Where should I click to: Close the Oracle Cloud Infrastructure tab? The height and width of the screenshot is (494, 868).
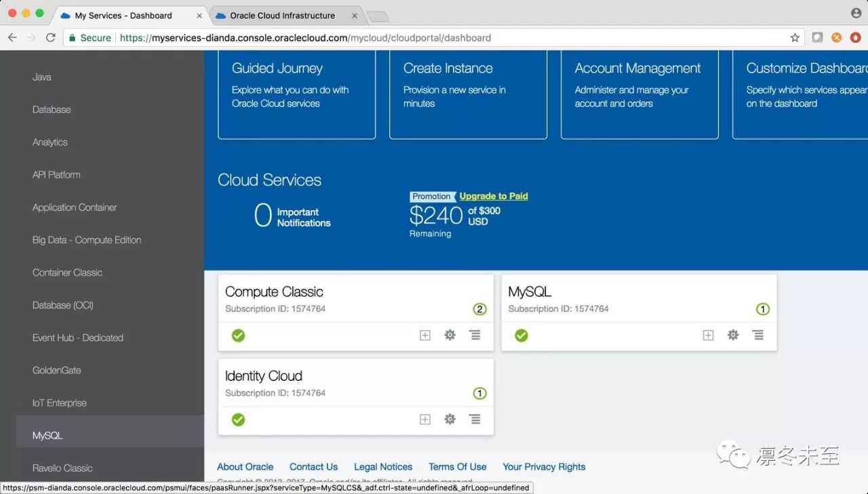(x=355, y=16)
